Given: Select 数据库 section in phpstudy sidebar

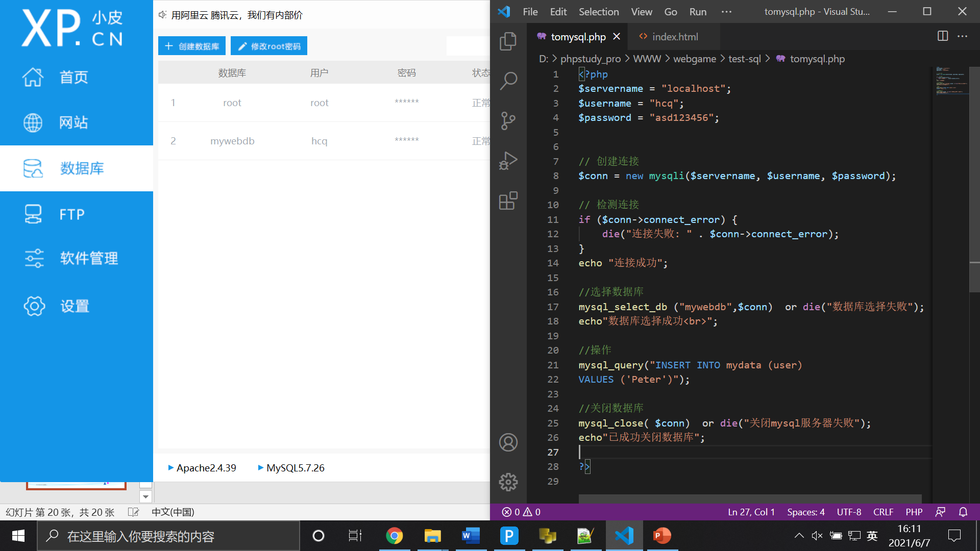Looking at the screenshot, I should click(77, 168).
